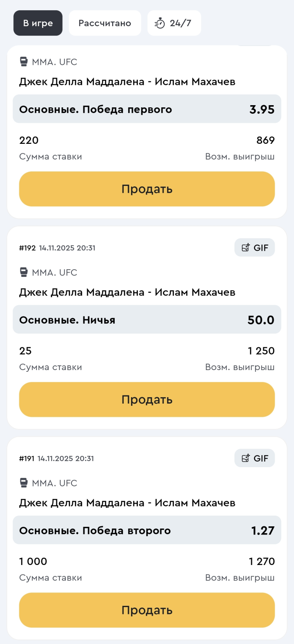This screenshot has height=644, width=294.
Task: Click the 1 000 stake amount
Action: click(x=33, y=561)
